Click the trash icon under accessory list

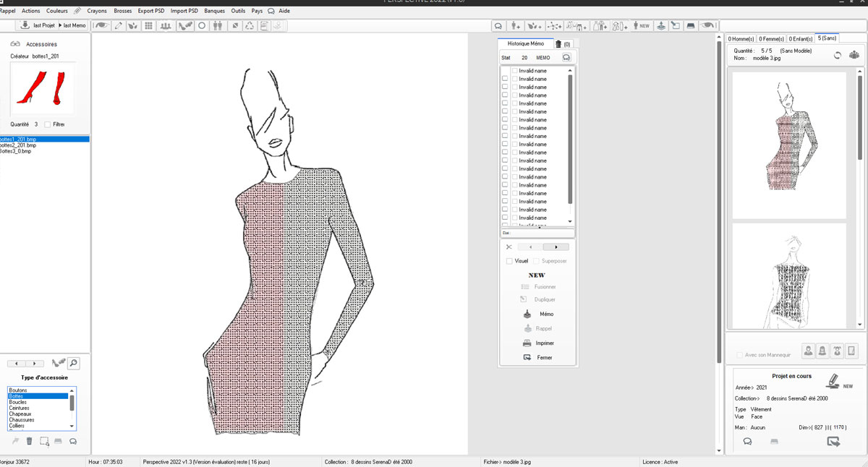(30, 441)
